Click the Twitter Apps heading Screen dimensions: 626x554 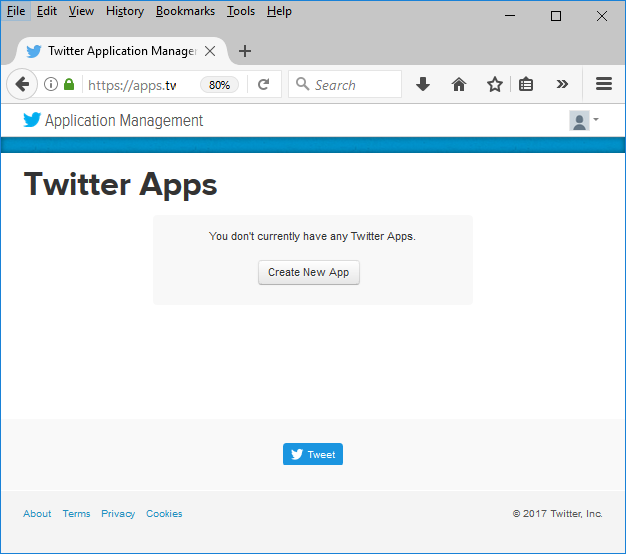pos(121,185)
